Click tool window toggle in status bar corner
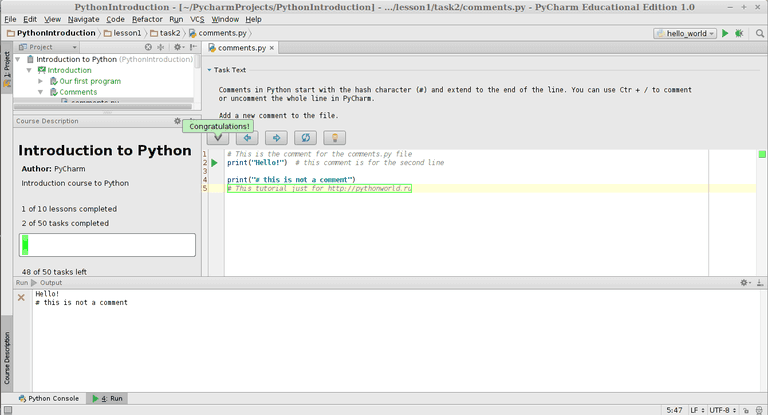The height and width of the screenshot is (415, 768). [x=8, y=410]
